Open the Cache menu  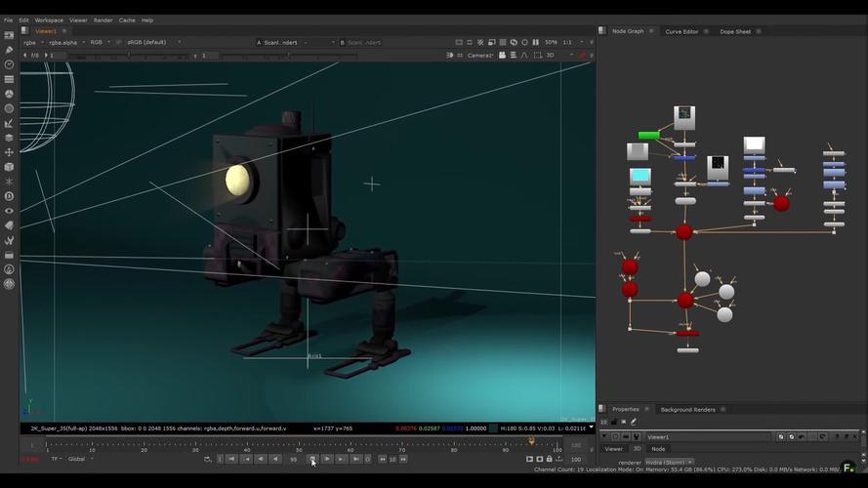(x=127, y=20)
